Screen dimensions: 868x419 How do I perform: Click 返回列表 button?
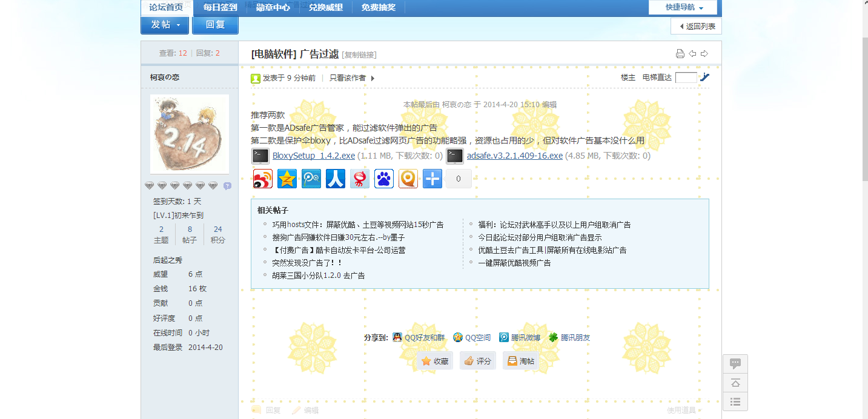(x=696, y=26)
